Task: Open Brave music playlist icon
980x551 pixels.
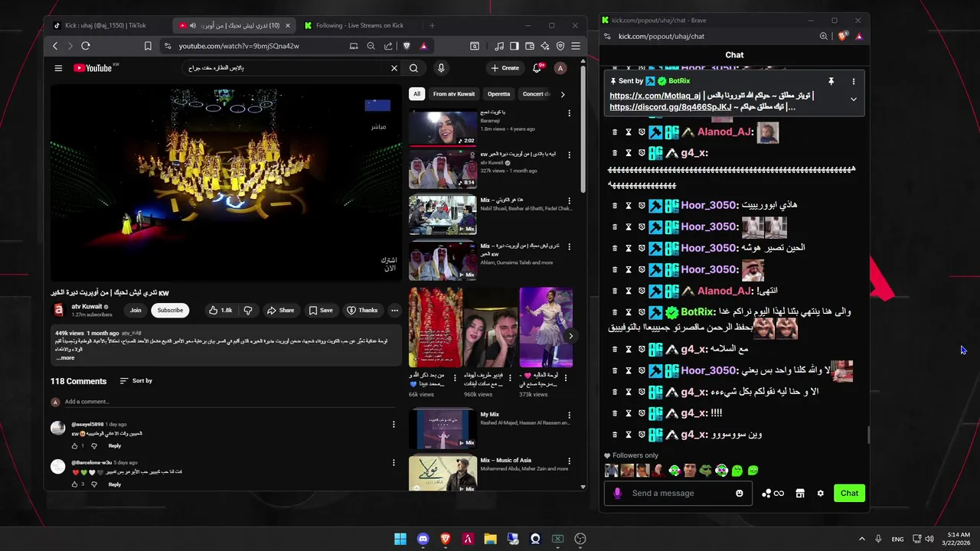Action: click(x=499, y=46)
